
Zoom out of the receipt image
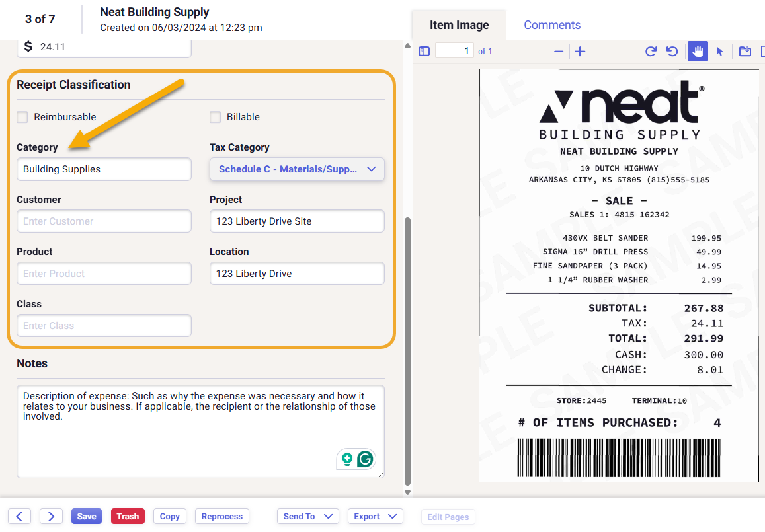[559, 52]
